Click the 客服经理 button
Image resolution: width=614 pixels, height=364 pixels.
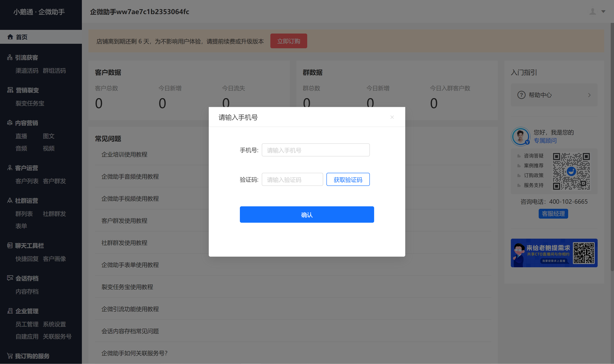[553, 214]
